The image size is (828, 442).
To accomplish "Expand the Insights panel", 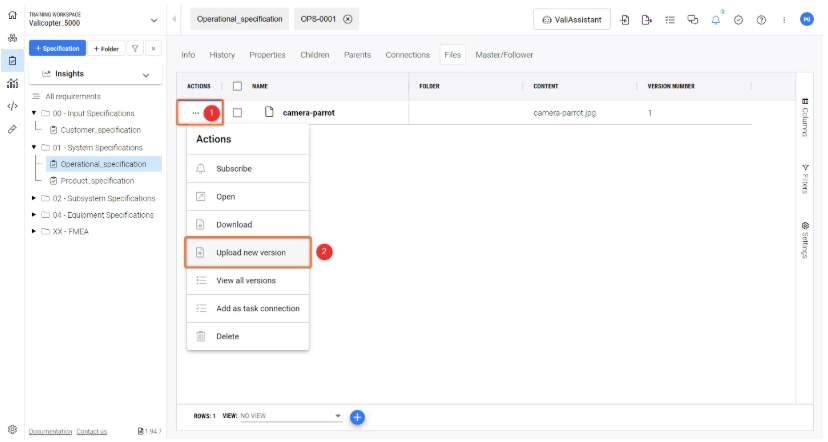I will pyautogui.click(x=146, y=74).
